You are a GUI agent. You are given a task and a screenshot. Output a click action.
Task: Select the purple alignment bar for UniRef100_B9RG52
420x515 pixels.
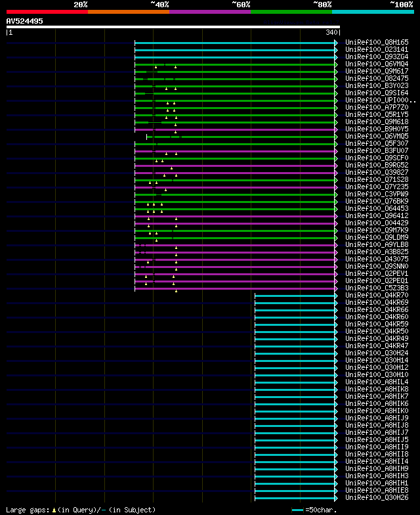coord(235,166)
